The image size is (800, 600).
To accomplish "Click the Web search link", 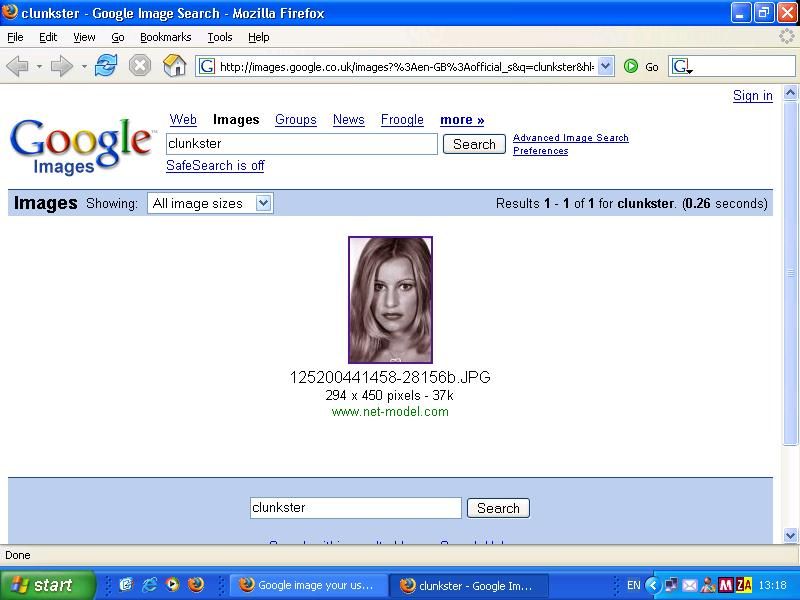I will [x=183, y=119].
